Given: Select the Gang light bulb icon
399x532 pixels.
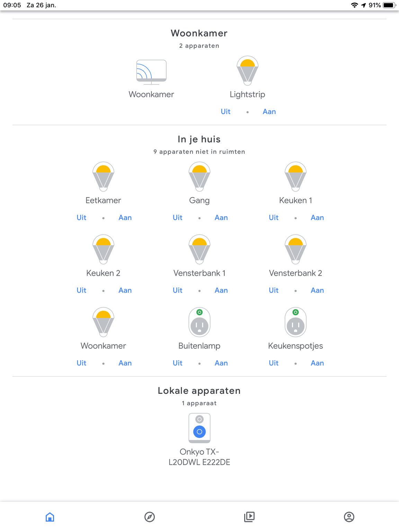Looking at the screenshot, I should [199, 177].
